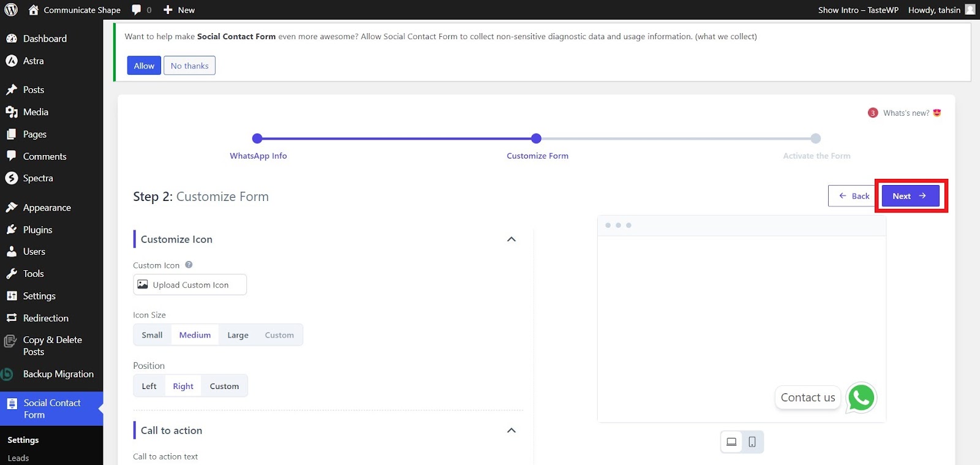The width and height of the screenshot is (980, 465).
Task: Click the Custom Icon help question mark
Action: point(189,265)
